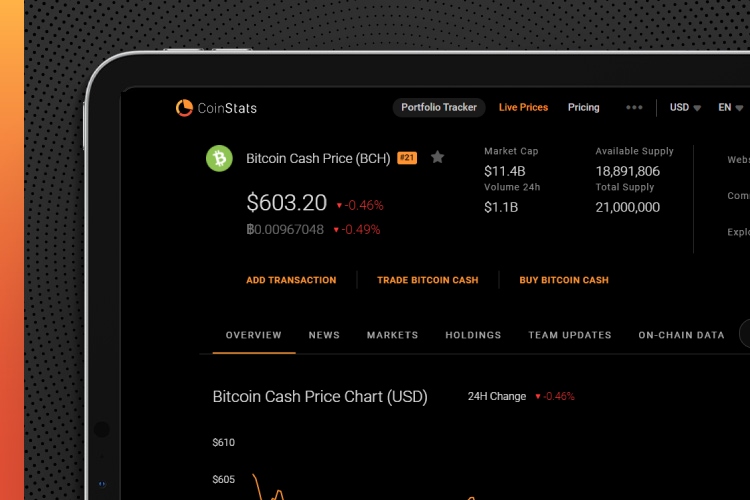This screenshot has height=500, width=750.
Task: Switch to the HOLDINGS tab
Action: [x=473, y=335]
